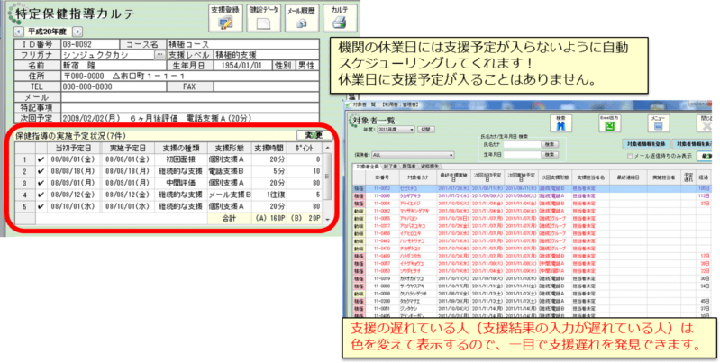
Task: Click the 次回予定 value 2009/02/02(月)
Action: 190,118
